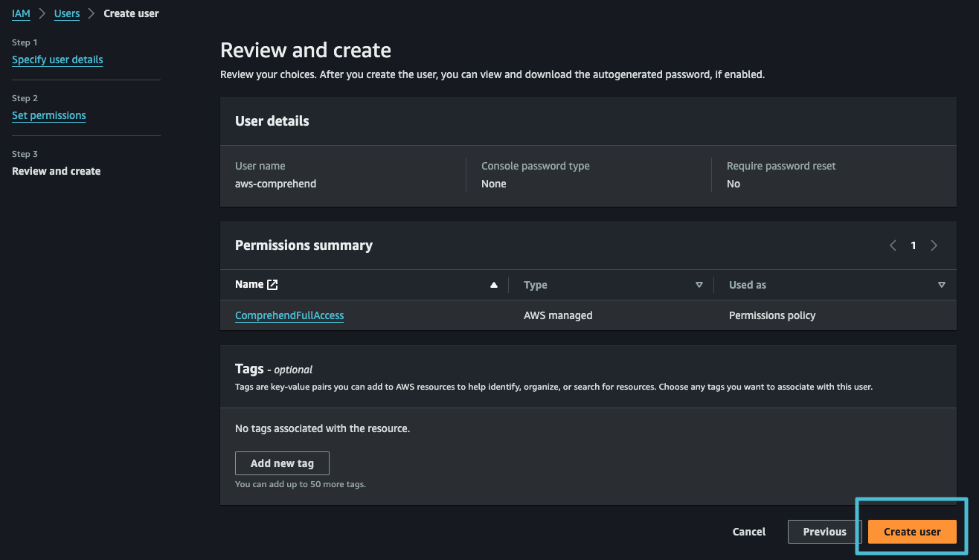Screen dimensions: 979x560
Task: Return to the Users list via breadcrumb
Action: click(66, 13)
